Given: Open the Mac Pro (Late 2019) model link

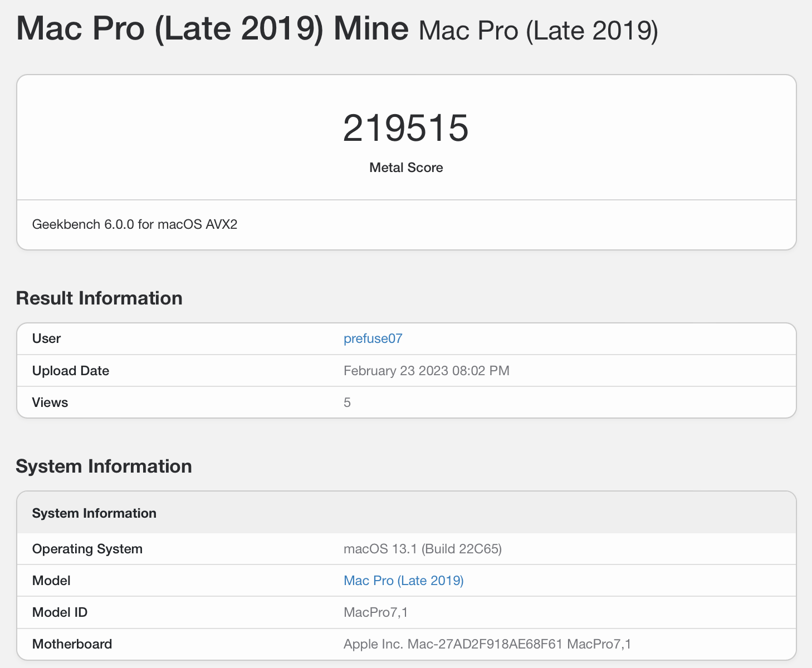Looking at the screenshot, I should click(x=403, y=581).
